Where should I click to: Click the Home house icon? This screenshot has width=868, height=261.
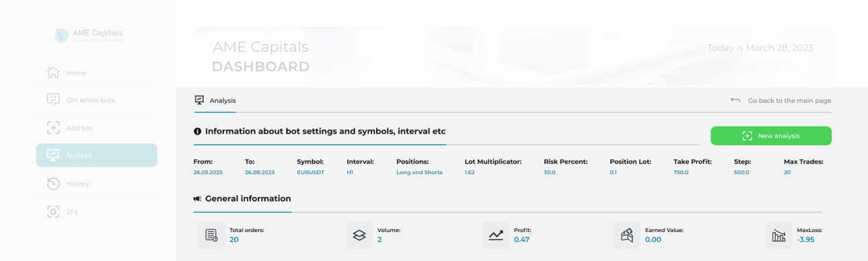pyautogui.click(x=53, y=73)
